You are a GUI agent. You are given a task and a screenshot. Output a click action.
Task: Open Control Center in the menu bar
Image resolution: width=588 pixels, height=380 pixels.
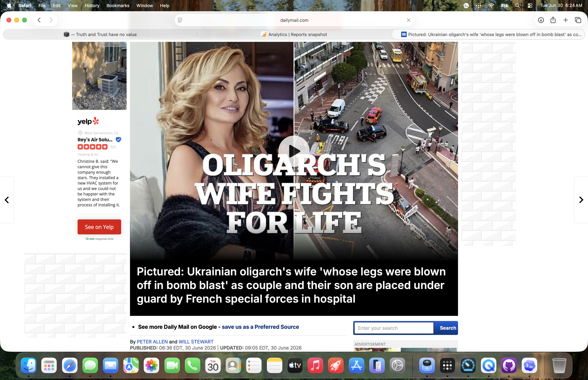tap(530, 5)
